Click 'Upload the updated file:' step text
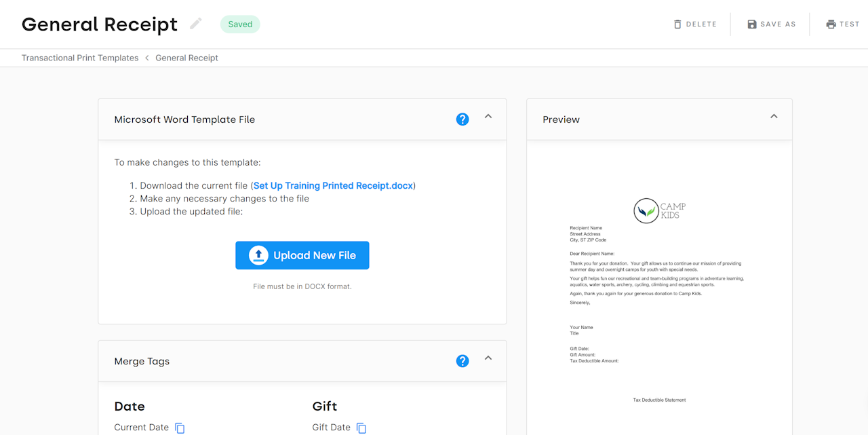Image resolution: width=868 pixels, height=435 pixels. tap(191, 212)
